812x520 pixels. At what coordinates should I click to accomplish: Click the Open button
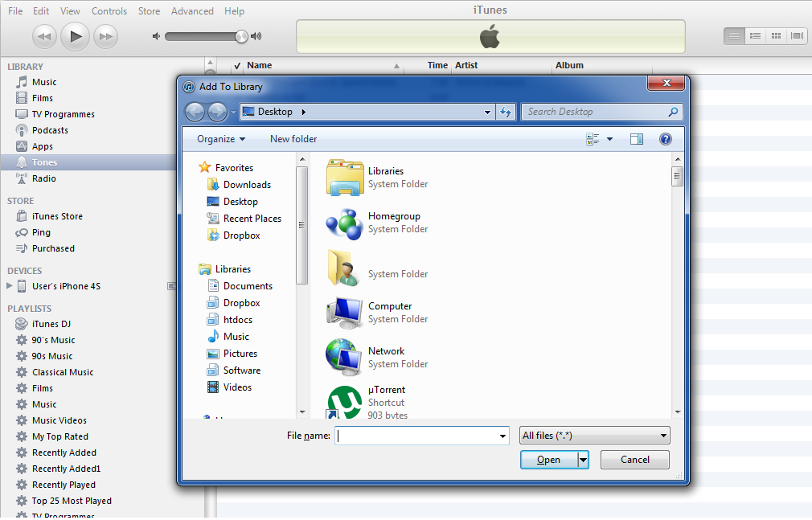[x=548, y=460]
